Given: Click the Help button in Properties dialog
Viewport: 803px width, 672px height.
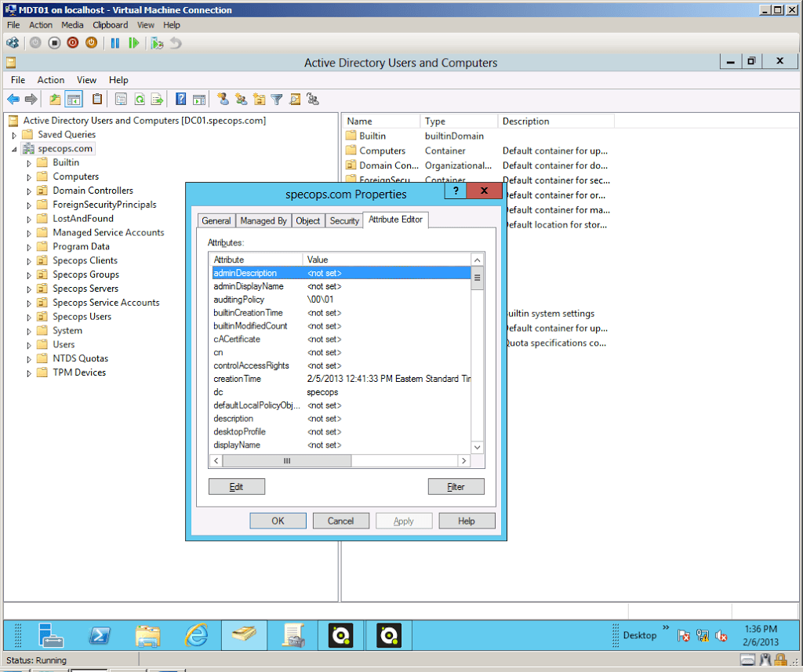Looking at the screenshot, I should [467, 521].
